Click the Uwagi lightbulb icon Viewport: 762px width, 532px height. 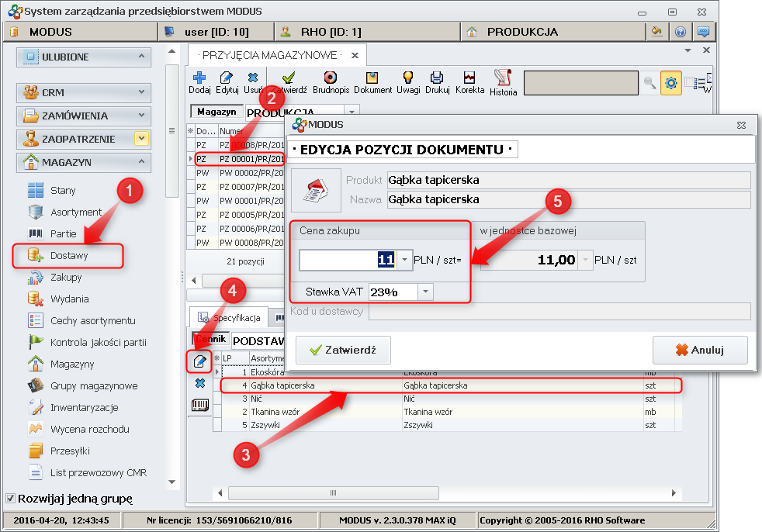point(407,82)
